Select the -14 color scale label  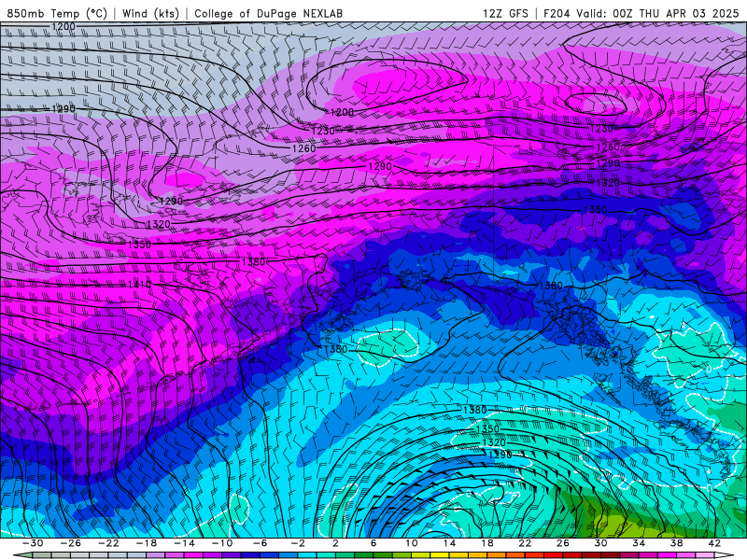(184, 543)
